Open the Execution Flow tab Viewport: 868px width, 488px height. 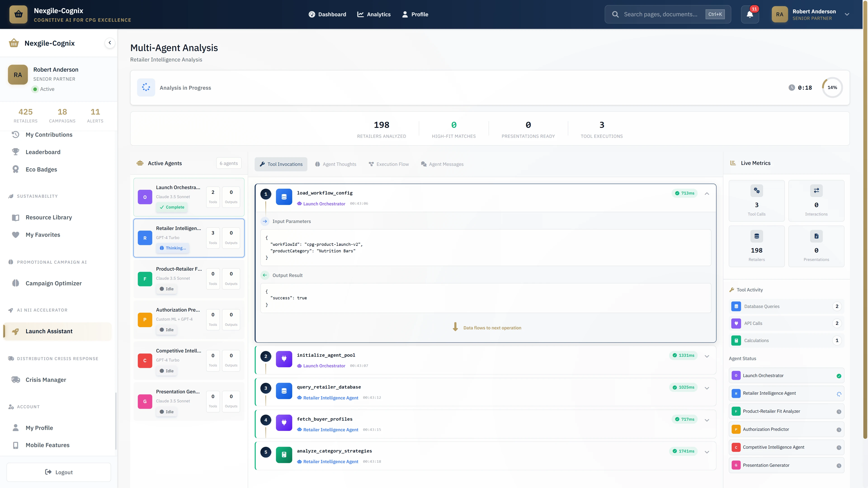point(389,164)
